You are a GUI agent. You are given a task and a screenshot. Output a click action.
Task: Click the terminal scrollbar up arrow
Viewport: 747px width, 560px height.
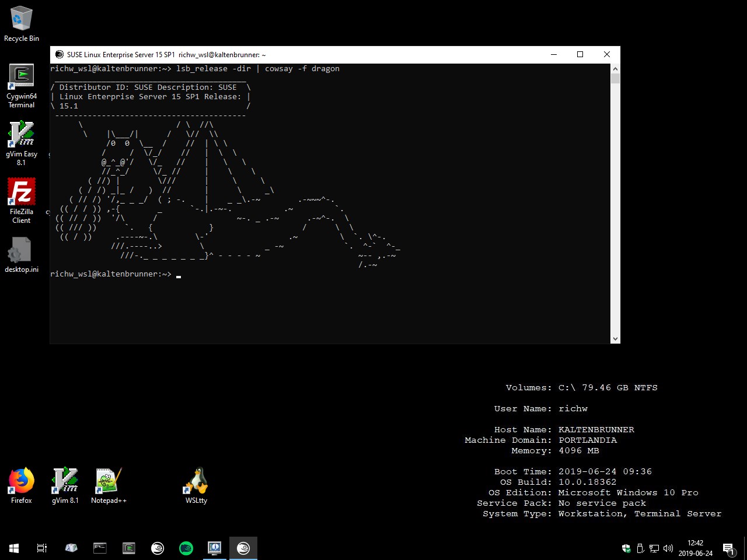click(x=615, y=68)
